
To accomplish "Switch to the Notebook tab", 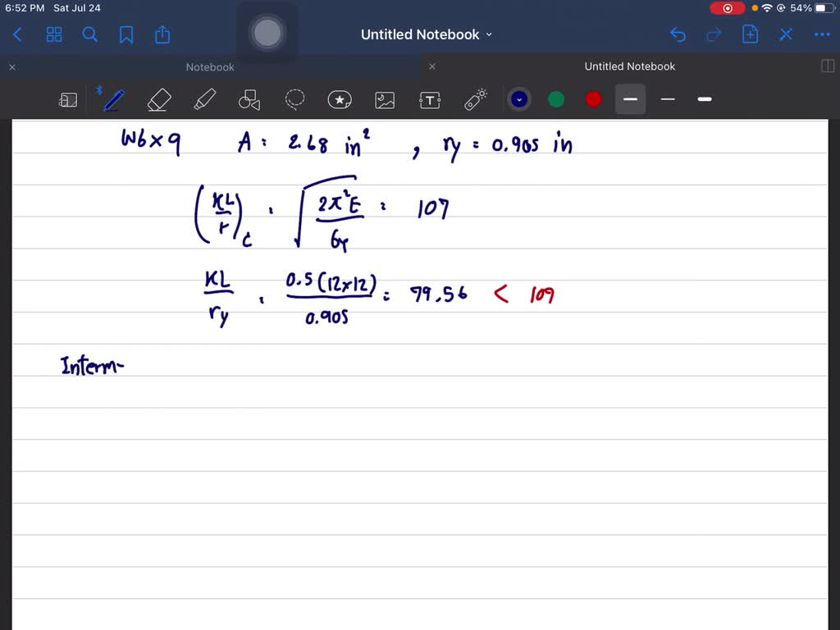I will 209,66.
